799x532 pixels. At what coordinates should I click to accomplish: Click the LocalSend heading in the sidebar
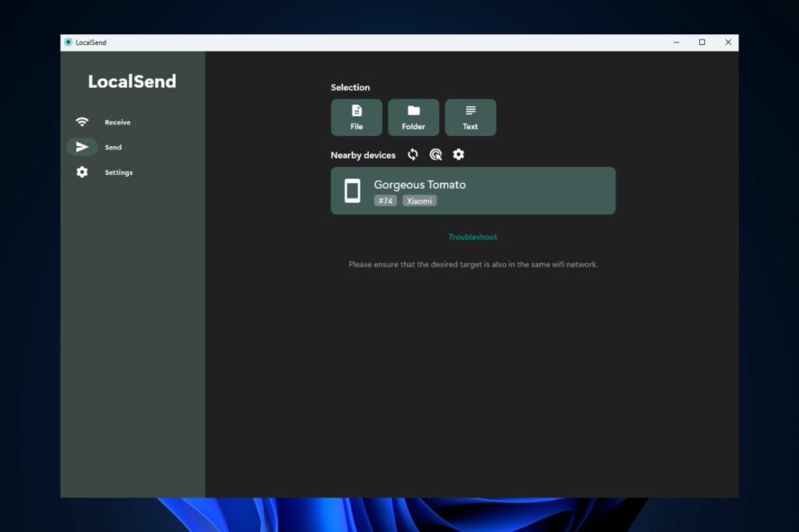(131, 81)
